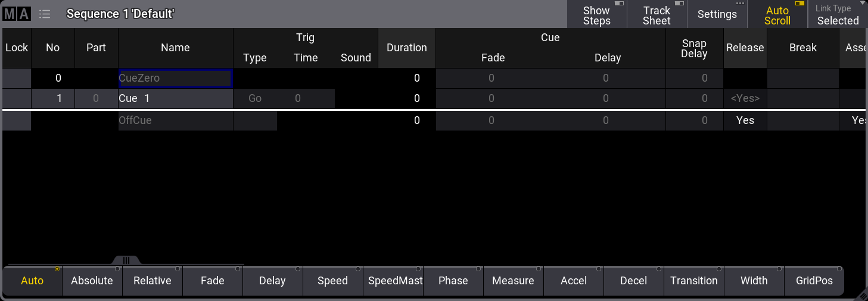Toggle the Track Sheet option

(657, 15)
